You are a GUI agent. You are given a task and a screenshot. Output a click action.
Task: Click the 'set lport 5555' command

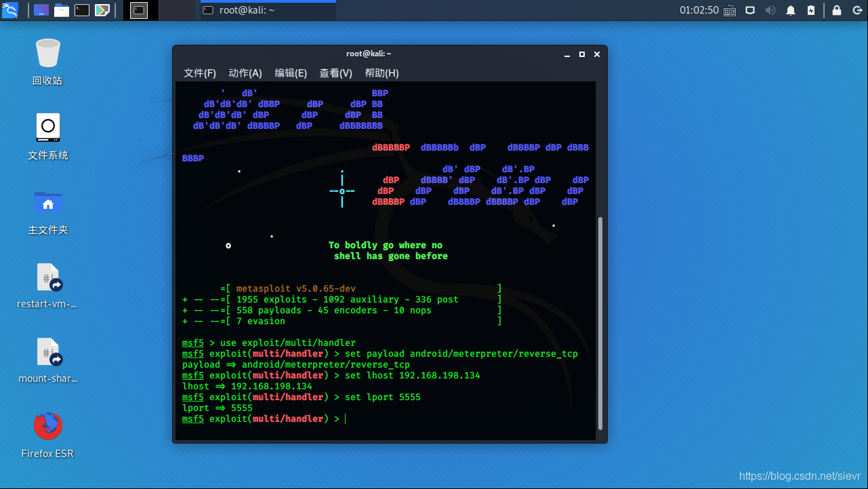(383, 397)
